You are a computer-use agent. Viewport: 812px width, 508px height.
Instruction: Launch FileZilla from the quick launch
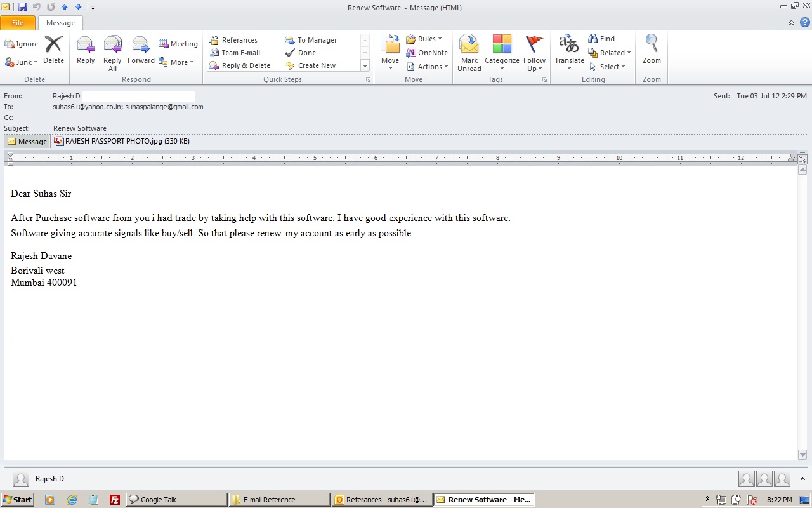coord(115,500)
